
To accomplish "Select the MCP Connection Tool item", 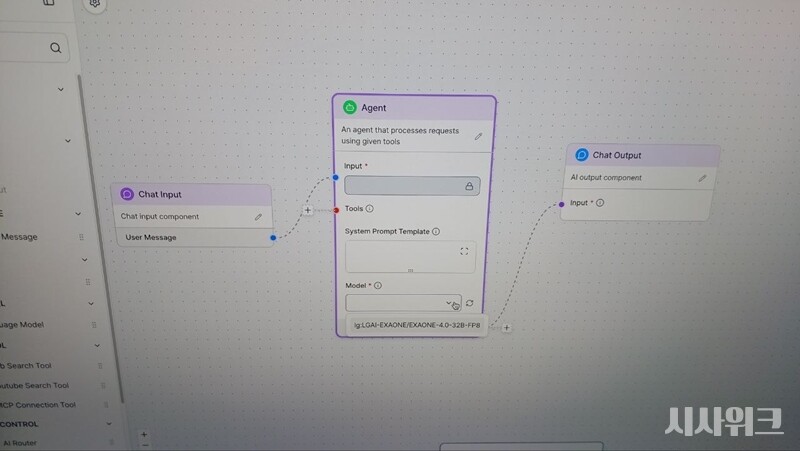I will pyautogui.click(x=40, y=405).
